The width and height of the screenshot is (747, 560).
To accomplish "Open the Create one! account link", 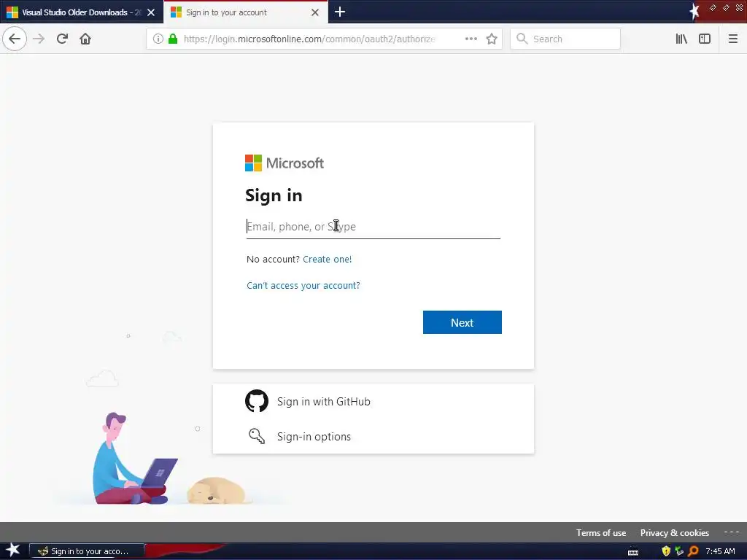I will point(328,259).
